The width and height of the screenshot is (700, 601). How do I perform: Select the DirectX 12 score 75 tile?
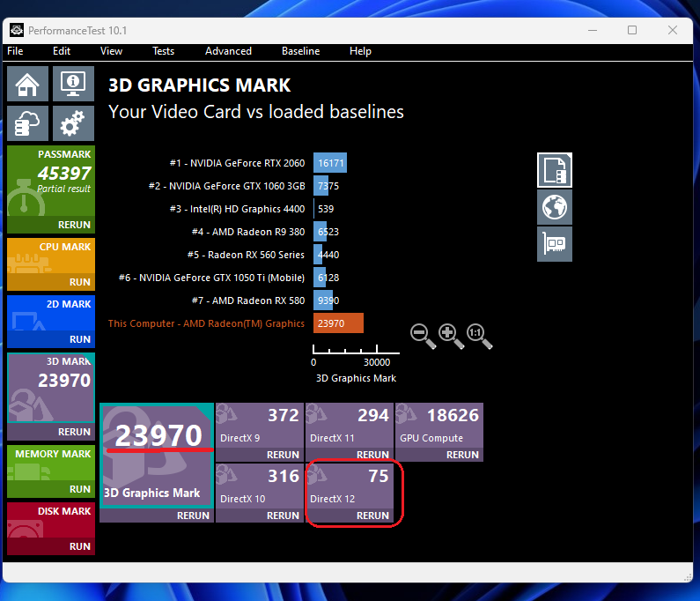click(x=350, y=486)
